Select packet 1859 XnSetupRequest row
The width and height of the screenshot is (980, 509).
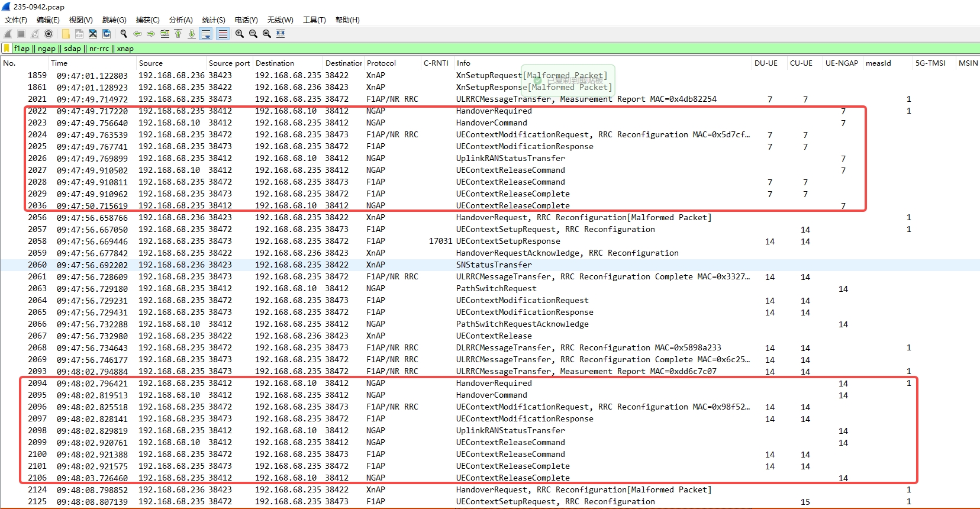tap(490, 75)
